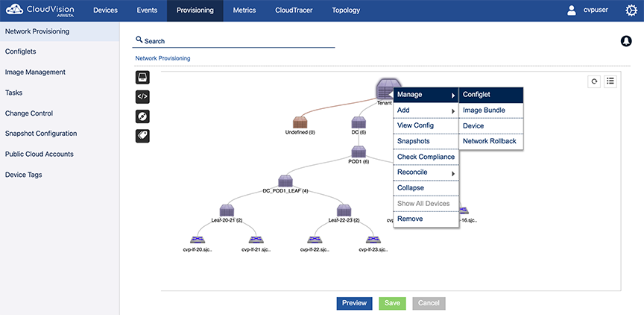Click the cvp-lf-23.sjc device icon
Image resolution: width=644 pixels, height=315 pixels.
[373, 240]
